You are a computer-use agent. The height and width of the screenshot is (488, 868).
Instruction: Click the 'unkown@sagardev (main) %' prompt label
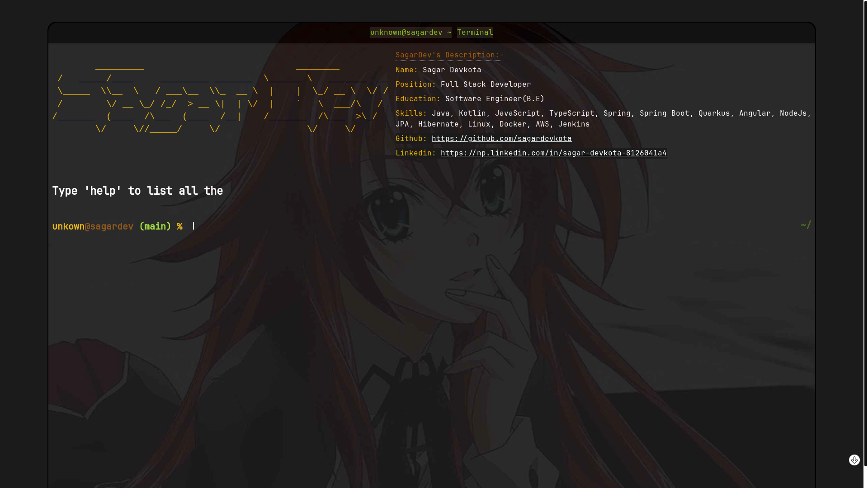coord(118,226)
